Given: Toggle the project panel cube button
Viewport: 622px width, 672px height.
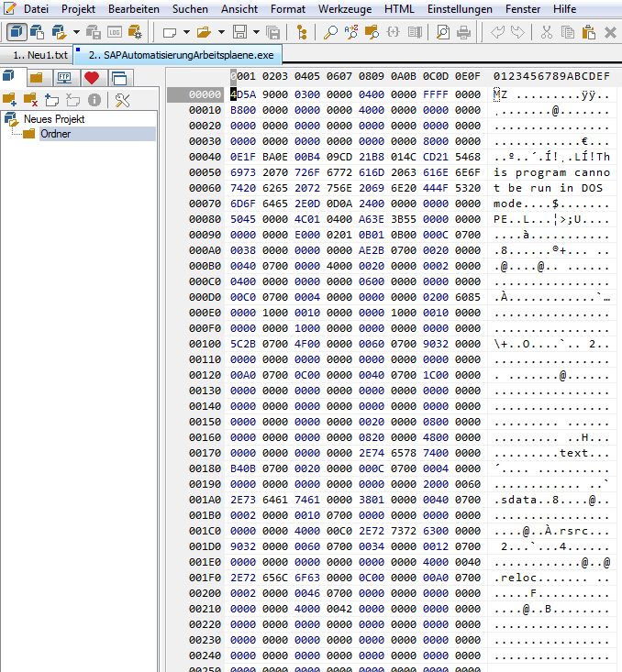Looking at the screenshot, I should 17,32.
